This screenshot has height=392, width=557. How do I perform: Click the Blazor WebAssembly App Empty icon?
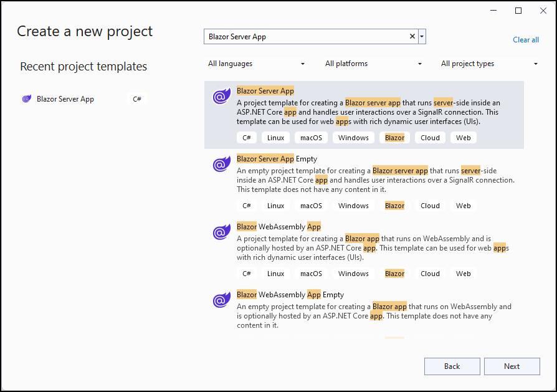click(221, 300)
